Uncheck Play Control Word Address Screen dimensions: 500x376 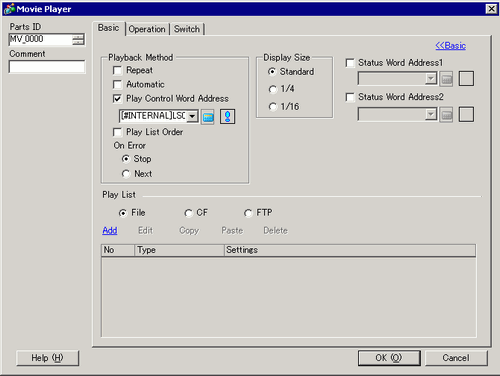(117, 99)
